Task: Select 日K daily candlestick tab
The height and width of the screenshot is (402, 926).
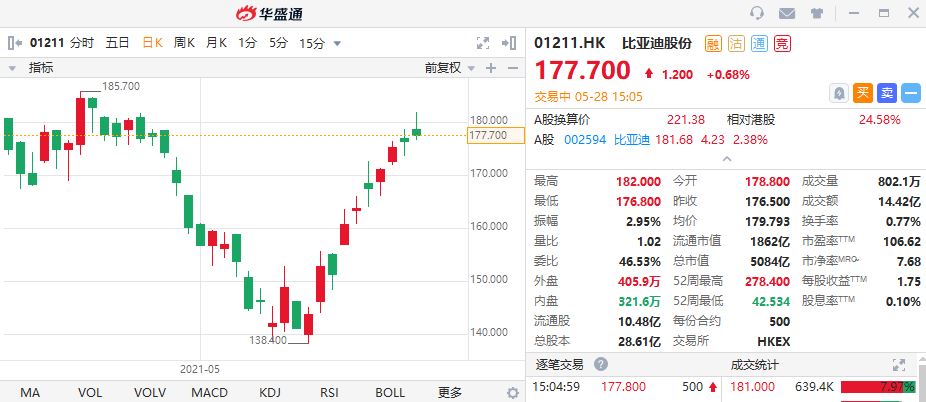Action: pos(152,43)
